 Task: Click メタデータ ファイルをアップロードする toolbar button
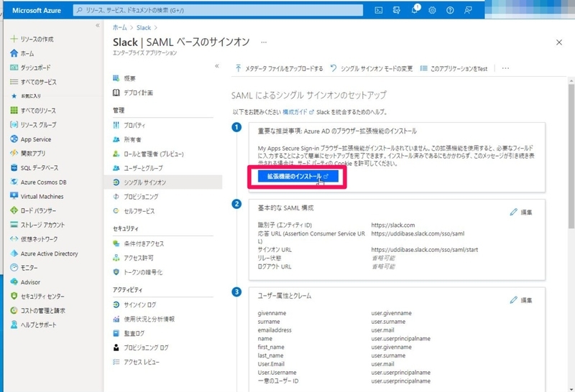coord(280,68)
